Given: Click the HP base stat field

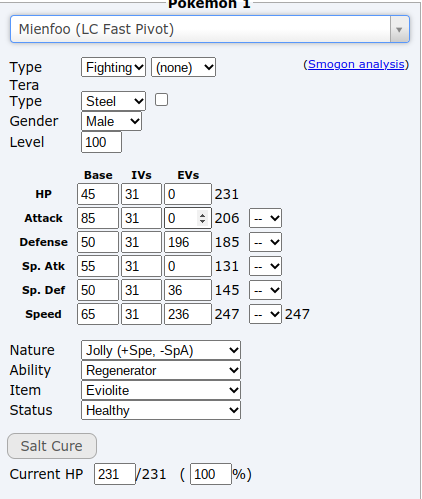Looking at the screenshot, I should tap(98, 194).
